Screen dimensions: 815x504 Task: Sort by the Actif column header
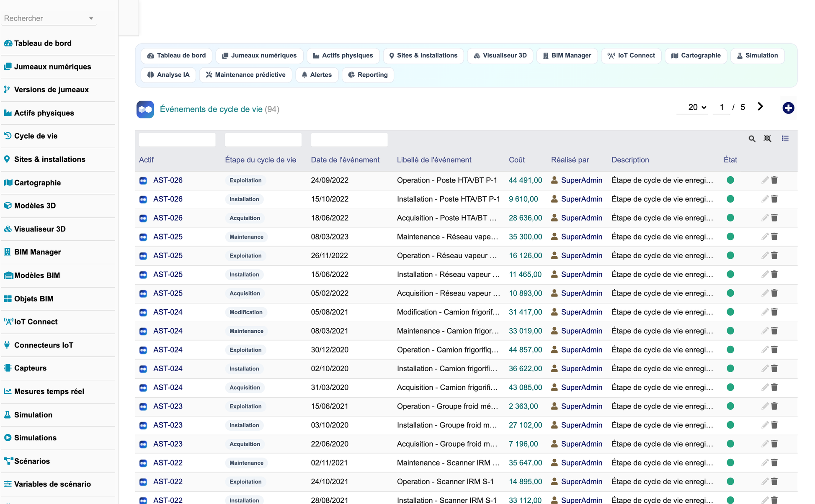tap(146, 160)
